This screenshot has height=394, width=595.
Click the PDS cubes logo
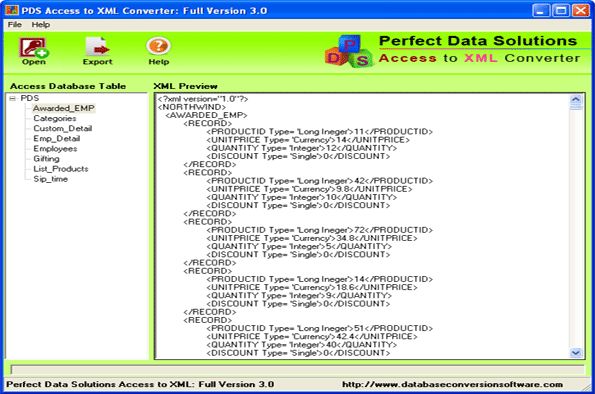(x=348, y=51)
